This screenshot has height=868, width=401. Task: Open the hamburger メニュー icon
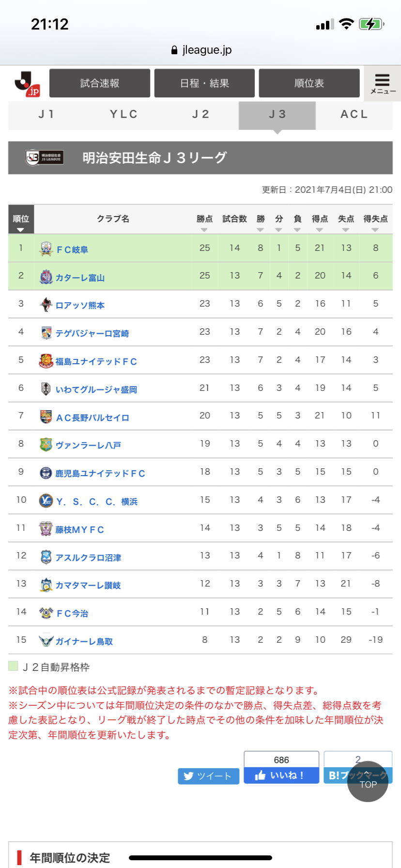tap(383, 84)
